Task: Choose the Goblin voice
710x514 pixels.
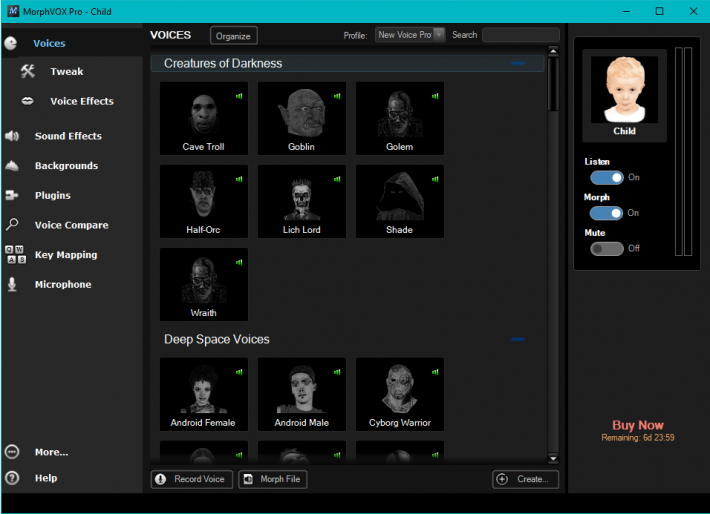Action: 302,118
